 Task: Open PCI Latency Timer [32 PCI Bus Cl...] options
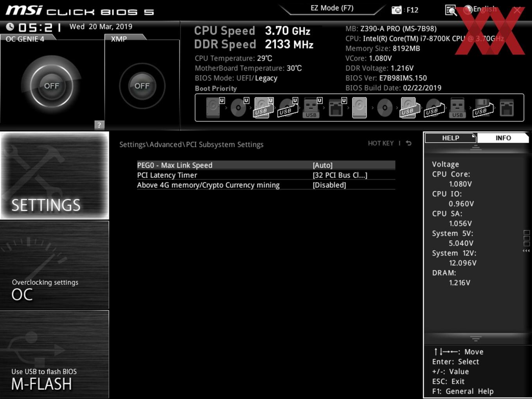[x=340, y=175]
